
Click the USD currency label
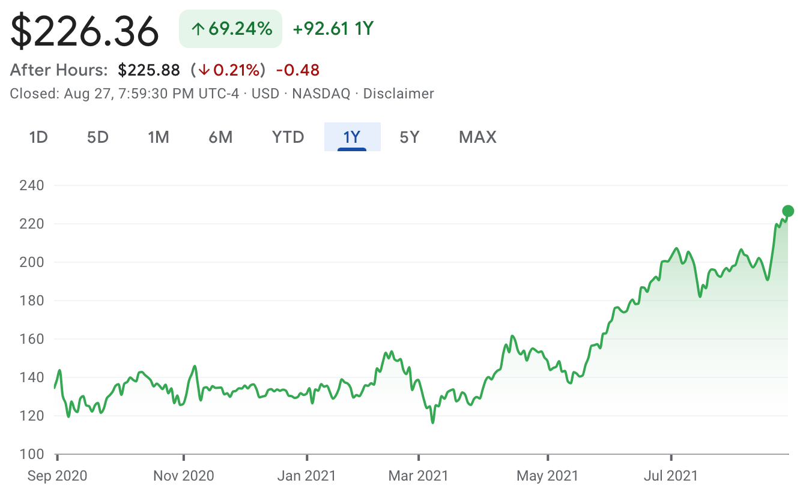[265, 94]
